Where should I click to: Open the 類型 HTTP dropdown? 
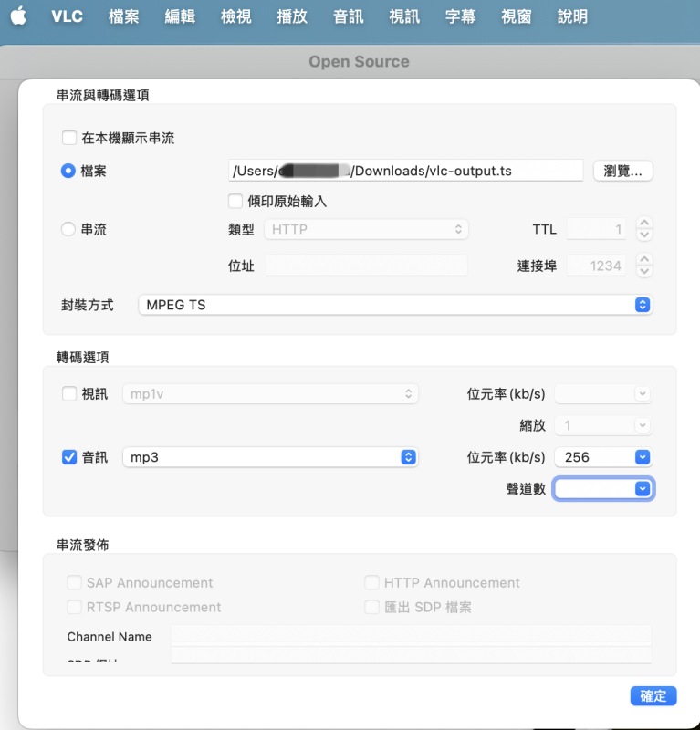(x=366, y=229)
